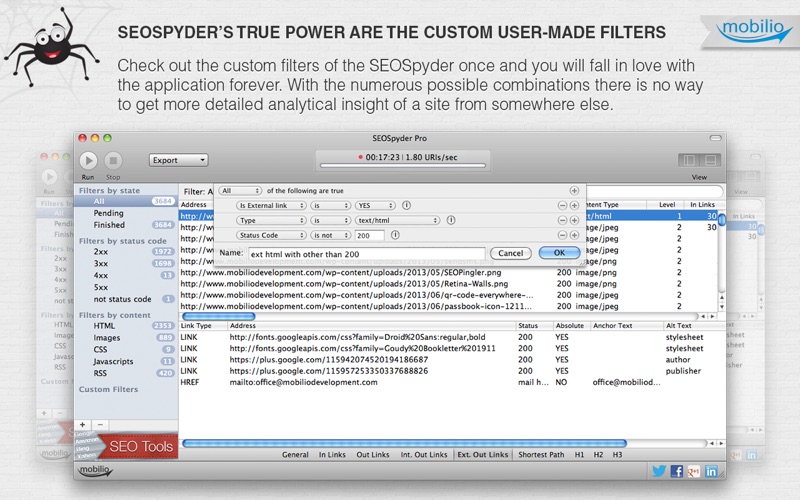
Task: Filter content by Images
Action: click(x=126, y=337)
